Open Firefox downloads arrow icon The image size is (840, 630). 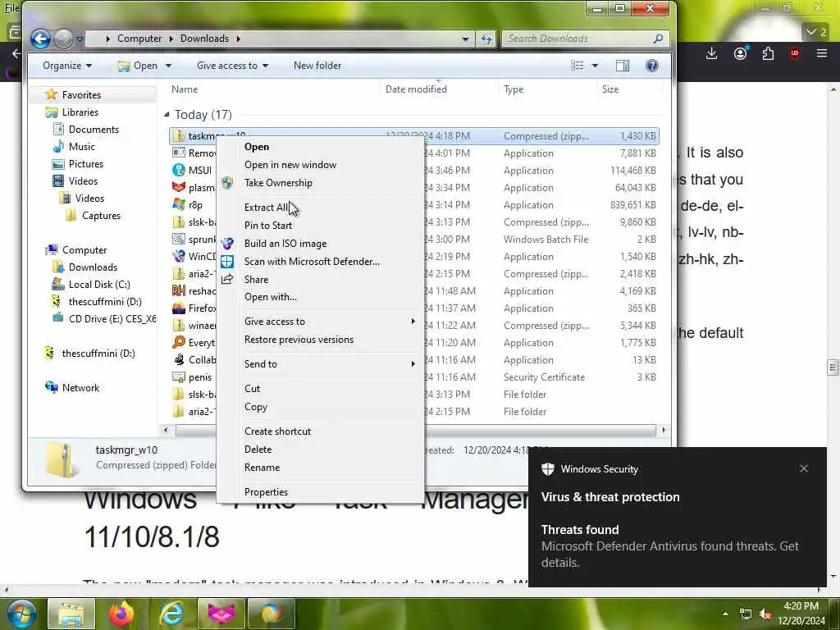tap(711, 53)
